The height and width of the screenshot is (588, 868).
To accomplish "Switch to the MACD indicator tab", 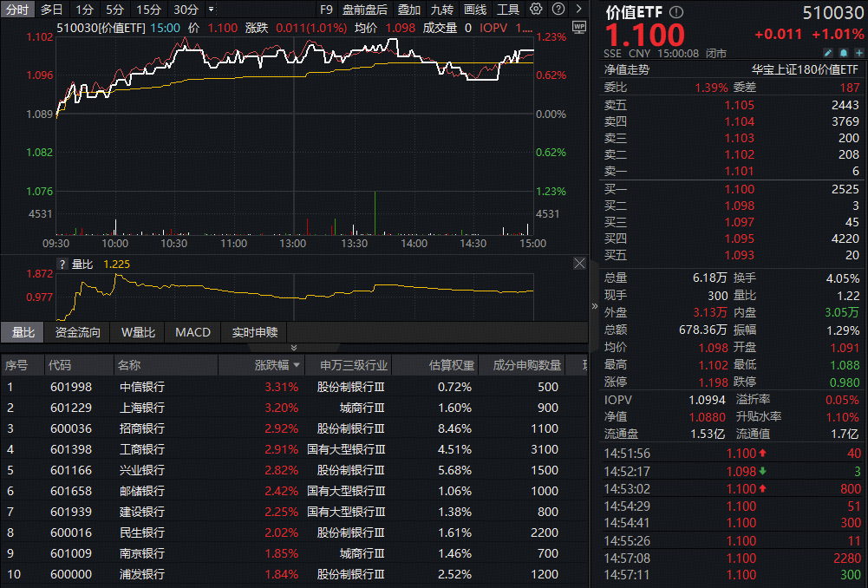I will tap(193, 332).
